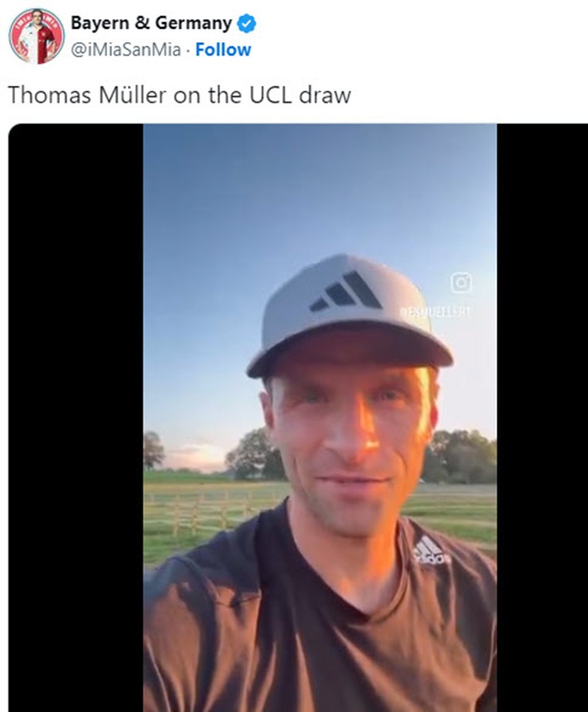
Task: Click the blue verified checkmark badge
Action: pos(247,24)
